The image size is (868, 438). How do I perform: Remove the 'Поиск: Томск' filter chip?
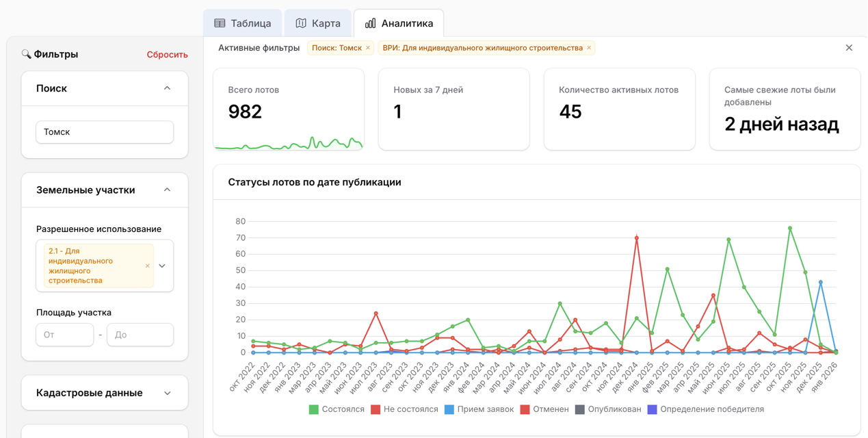point(368,48)
